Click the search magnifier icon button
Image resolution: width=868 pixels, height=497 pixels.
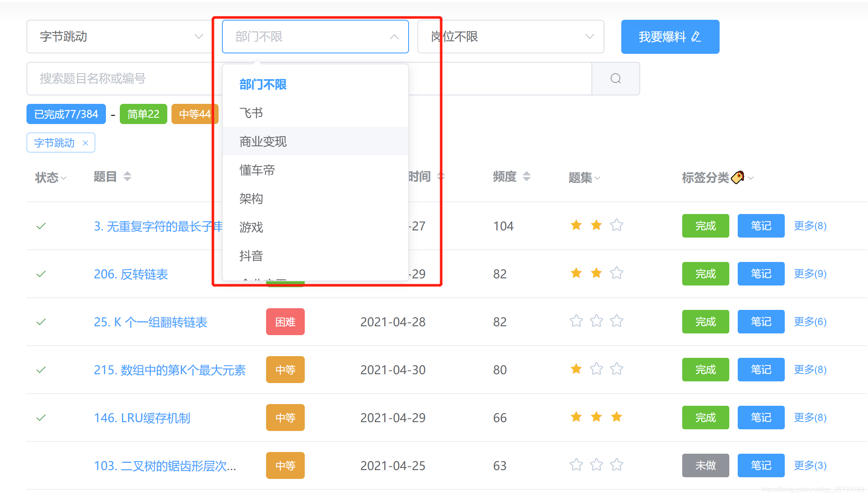click(615, 79)
